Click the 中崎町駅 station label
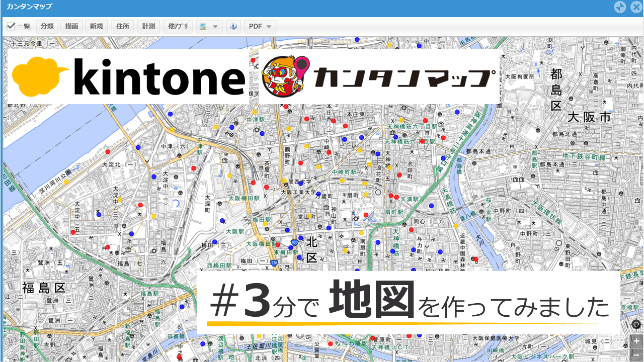The width and height of the screenshot is (644, 362). (x=345, y=172)
